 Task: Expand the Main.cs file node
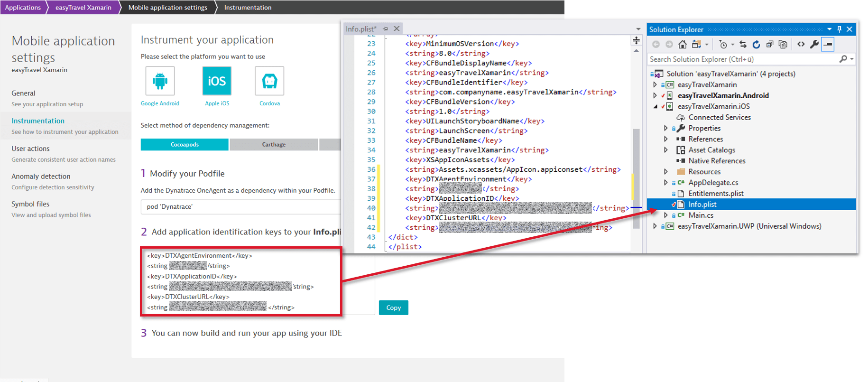(666, 215)
